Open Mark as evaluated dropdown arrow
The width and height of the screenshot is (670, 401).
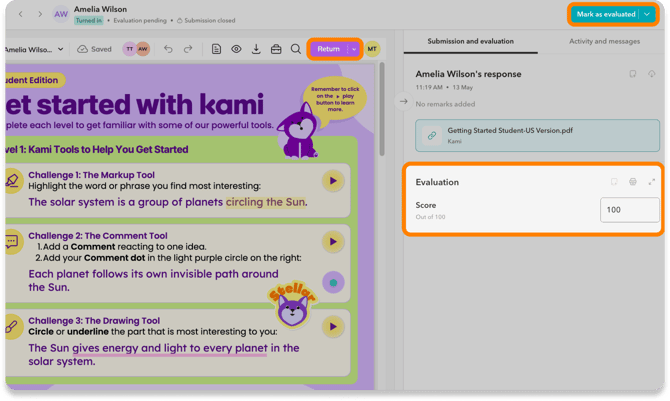pos(647,14)
